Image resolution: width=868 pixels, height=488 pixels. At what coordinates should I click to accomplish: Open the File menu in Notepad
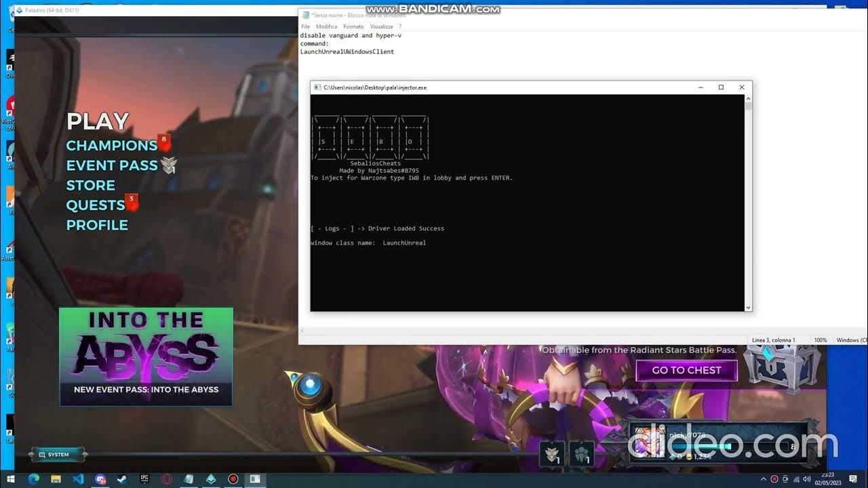point(306,26)
